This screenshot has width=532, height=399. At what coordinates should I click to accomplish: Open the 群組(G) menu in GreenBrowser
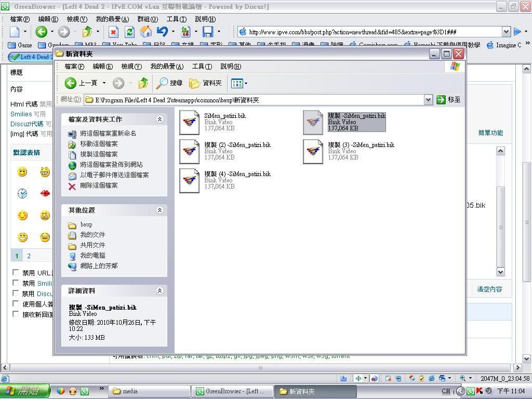(x=147, y=19)
